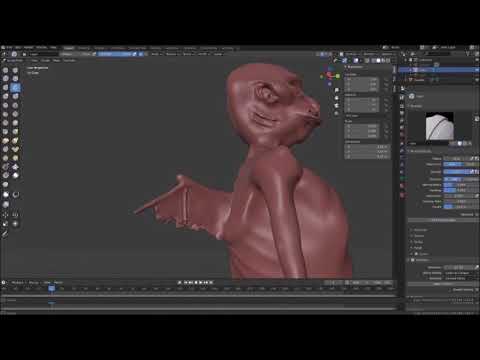
Task: Select the Multiplane Scrape brush
Action: (15, 123)
